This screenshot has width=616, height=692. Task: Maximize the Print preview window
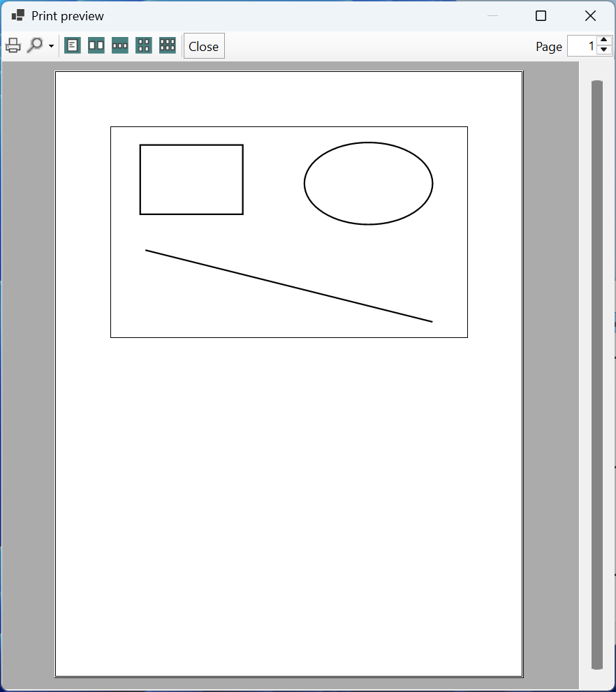coord(541,16)
